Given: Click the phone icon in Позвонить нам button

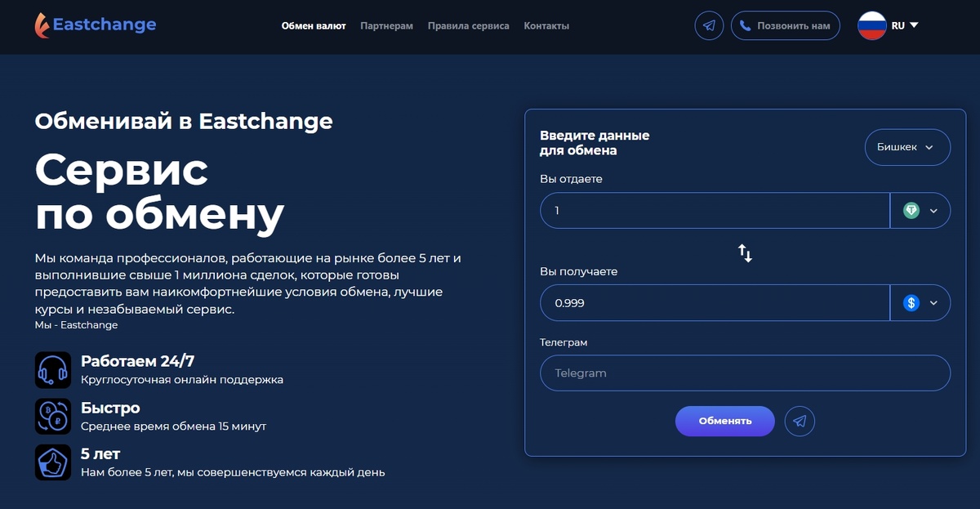Looking at the screenshot, I should (x=744, y=25).
